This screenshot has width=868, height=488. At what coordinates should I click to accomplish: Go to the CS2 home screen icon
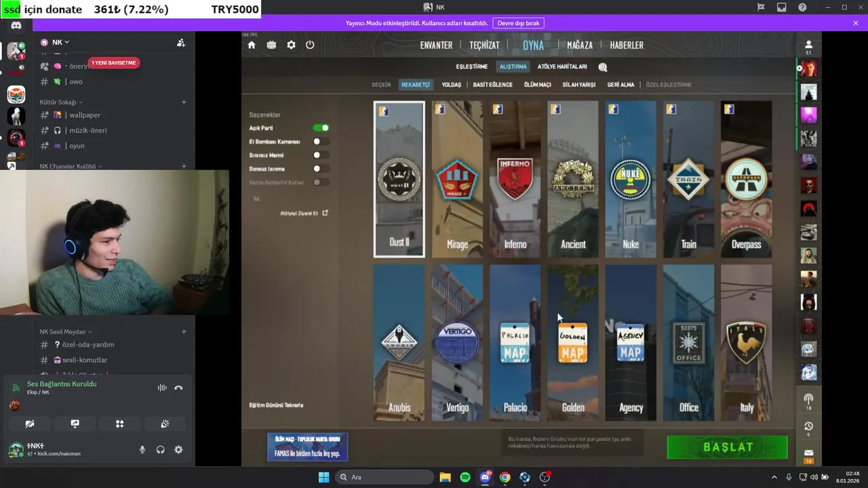click(252, 45)
